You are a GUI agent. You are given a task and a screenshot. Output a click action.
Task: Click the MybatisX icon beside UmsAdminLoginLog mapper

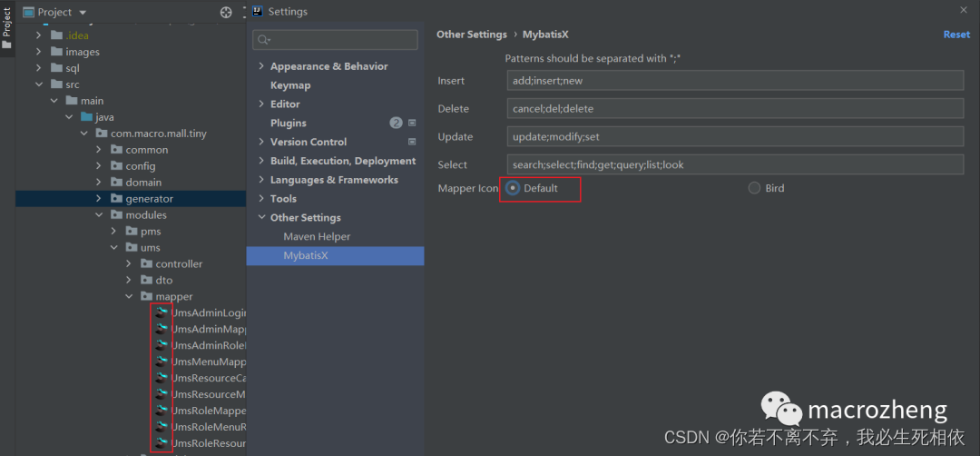[162, 312]
